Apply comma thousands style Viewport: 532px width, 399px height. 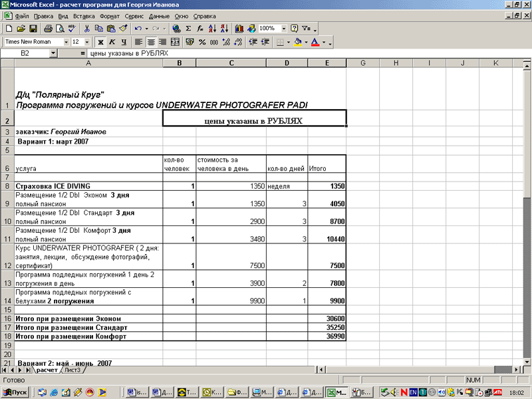click(x=214, y=42)
